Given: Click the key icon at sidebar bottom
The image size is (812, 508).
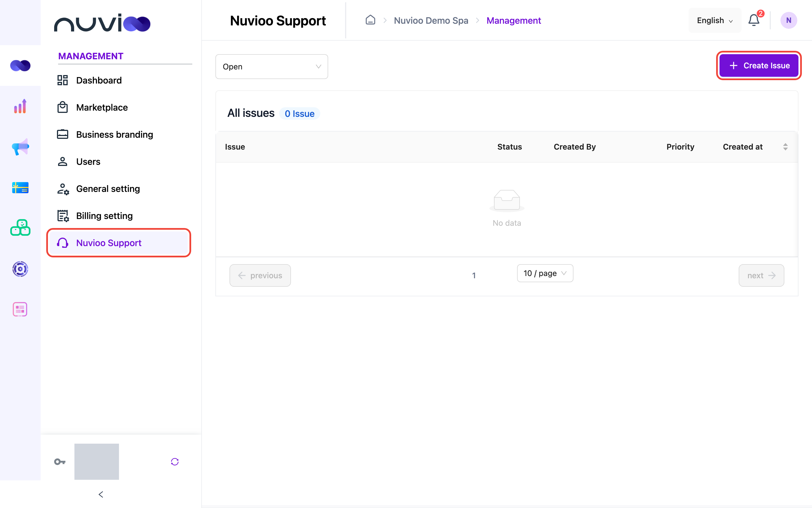Looking at the screenshot, I should click(x=60, y=462).
